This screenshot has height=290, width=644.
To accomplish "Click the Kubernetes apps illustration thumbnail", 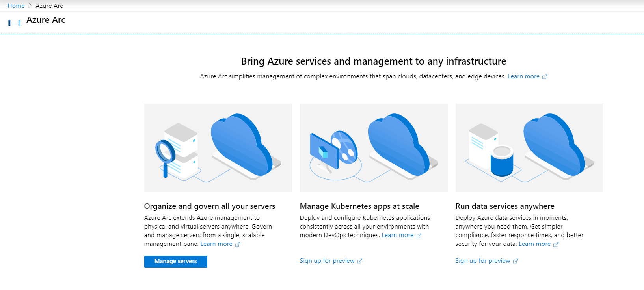I will coord(374,148).
